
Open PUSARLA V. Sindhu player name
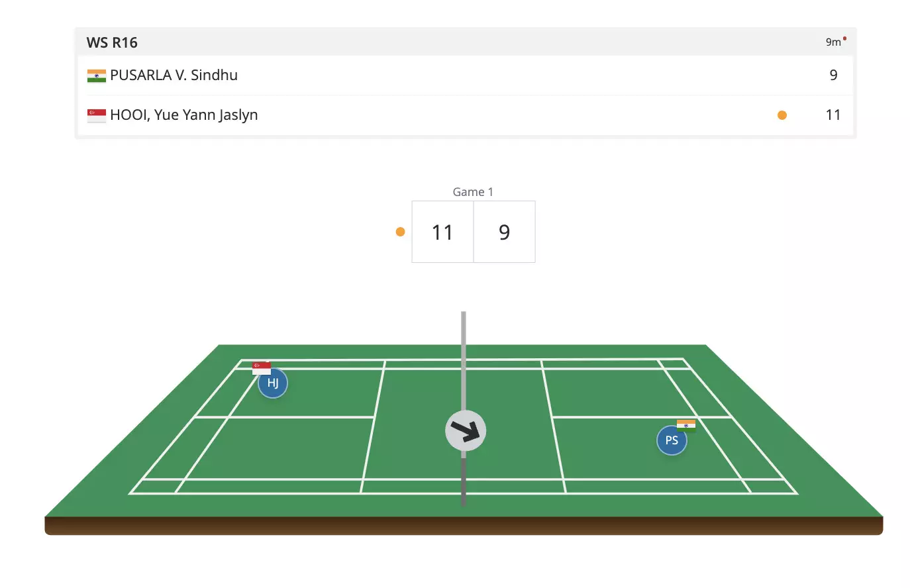point(174,75)
